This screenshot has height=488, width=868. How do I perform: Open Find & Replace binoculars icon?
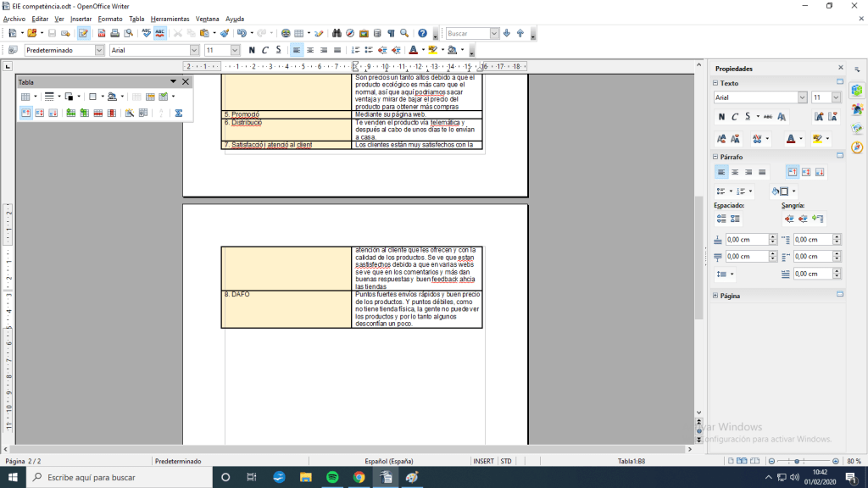coord(337,33)
